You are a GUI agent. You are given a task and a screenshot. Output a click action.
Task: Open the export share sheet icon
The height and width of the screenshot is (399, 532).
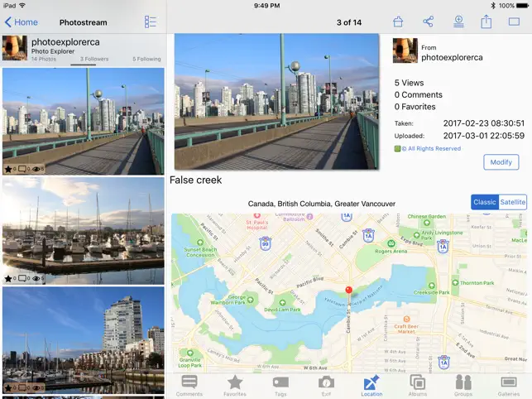pos(486,22)
